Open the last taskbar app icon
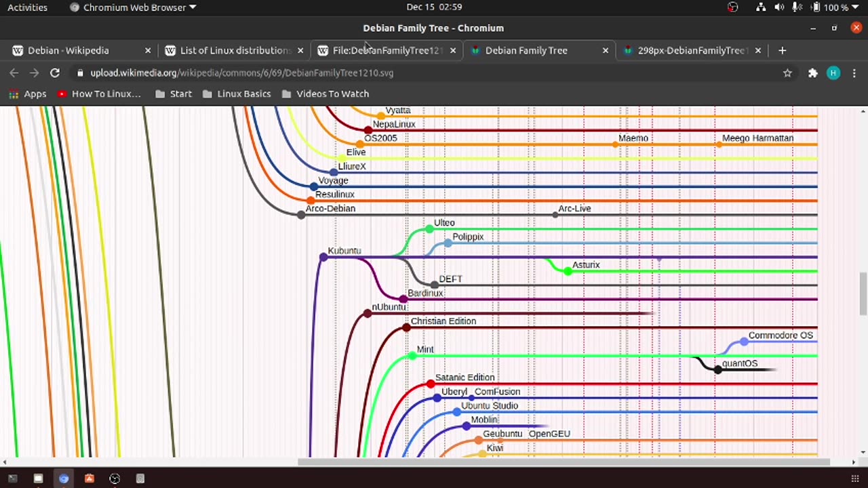The image size is (868, 488). point(140,479)
